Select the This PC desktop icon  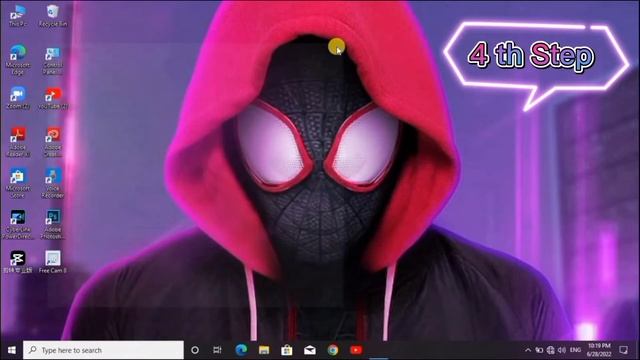[18, 16]
